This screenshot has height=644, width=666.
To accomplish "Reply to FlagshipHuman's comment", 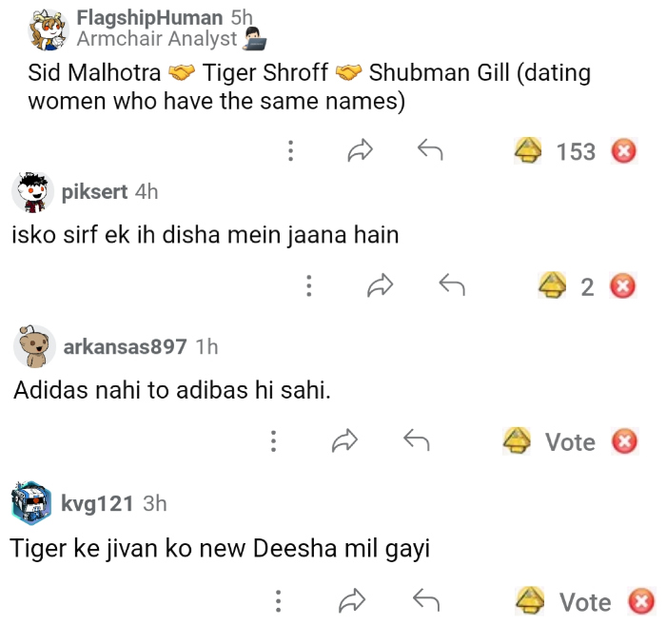I will click(430, 151).
